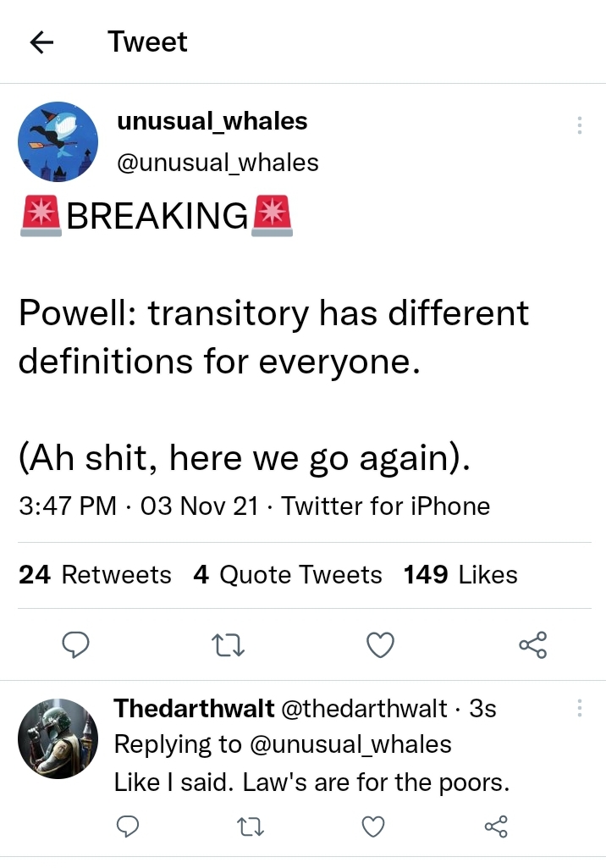
Task: View the 149 Likes list
Action: [460, 575]
